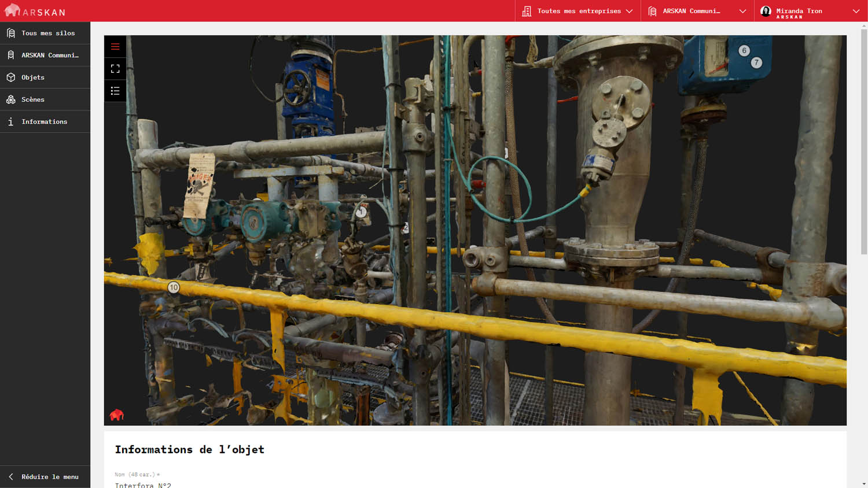Viewport: 868px width, 488px height.
Task: Open the ARSKAN Communi… dropdown
Action: coord(742,10)
